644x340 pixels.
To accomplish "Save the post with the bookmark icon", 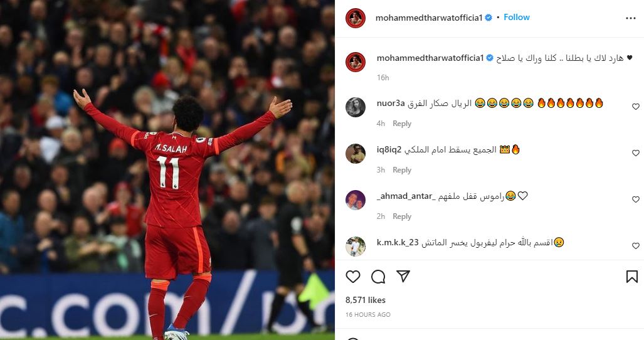I will tap(631, 277).
